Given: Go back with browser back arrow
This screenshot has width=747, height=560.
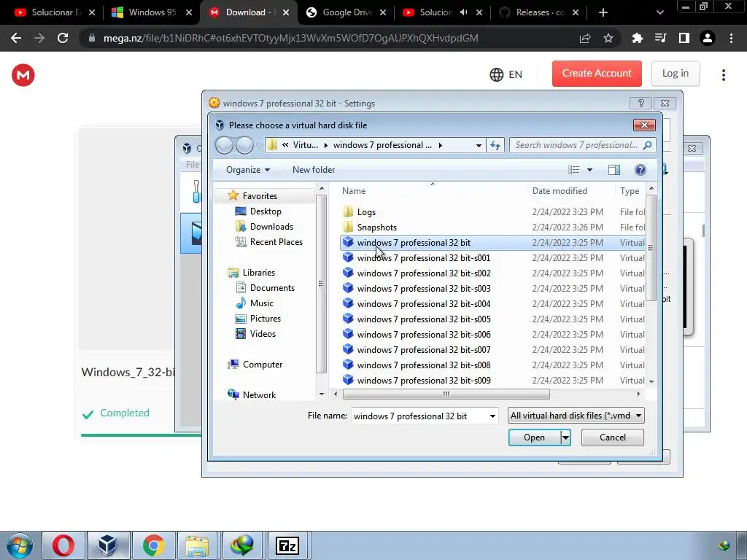Looking at the screenshot, I should pyautogui.click(x=16, y=38).
